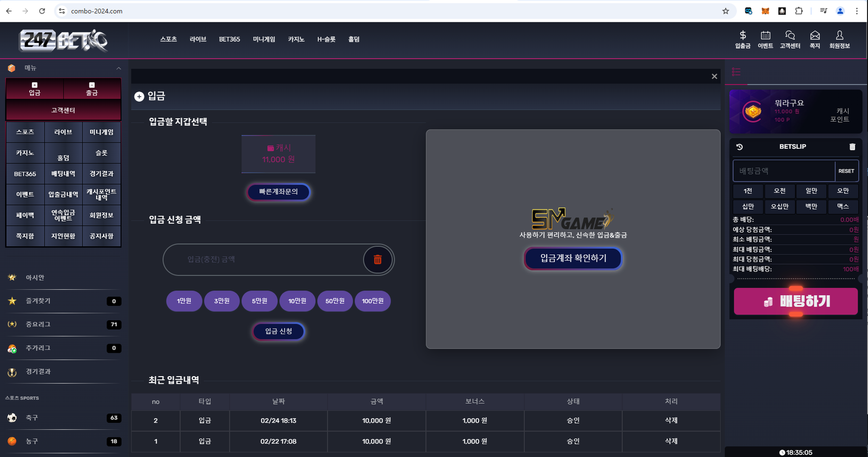Click the 입금(충전) 금액 input field
Image resolution: width=868 pixels, height=457 pixels.
click(263, 260)
